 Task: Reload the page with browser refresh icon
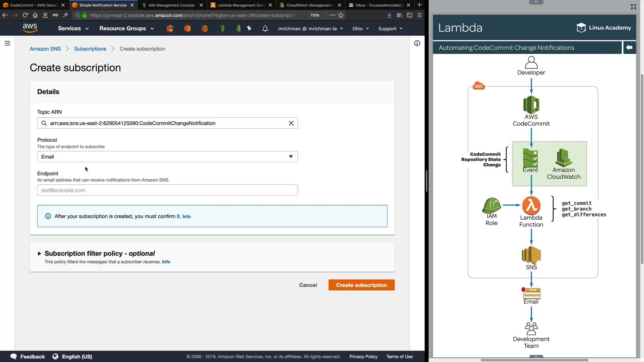click(25, 15)
